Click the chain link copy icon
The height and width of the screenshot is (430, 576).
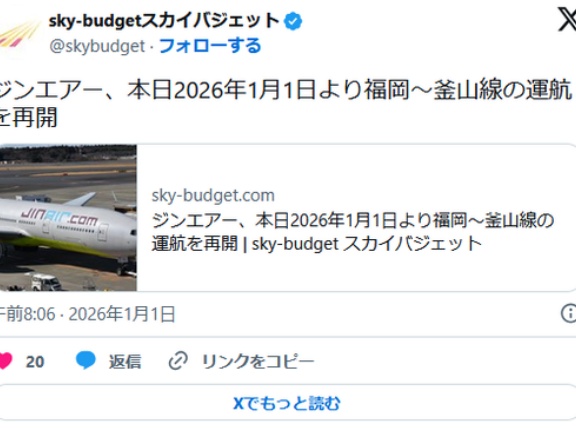179,361
